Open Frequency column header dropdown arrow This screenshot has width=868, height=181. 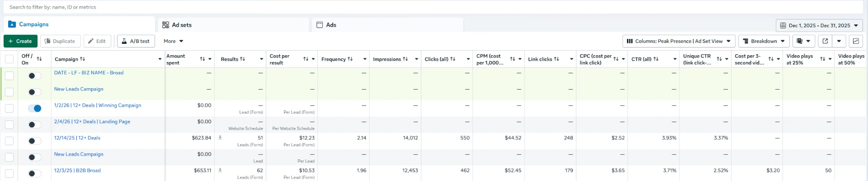tap(365, 59)
